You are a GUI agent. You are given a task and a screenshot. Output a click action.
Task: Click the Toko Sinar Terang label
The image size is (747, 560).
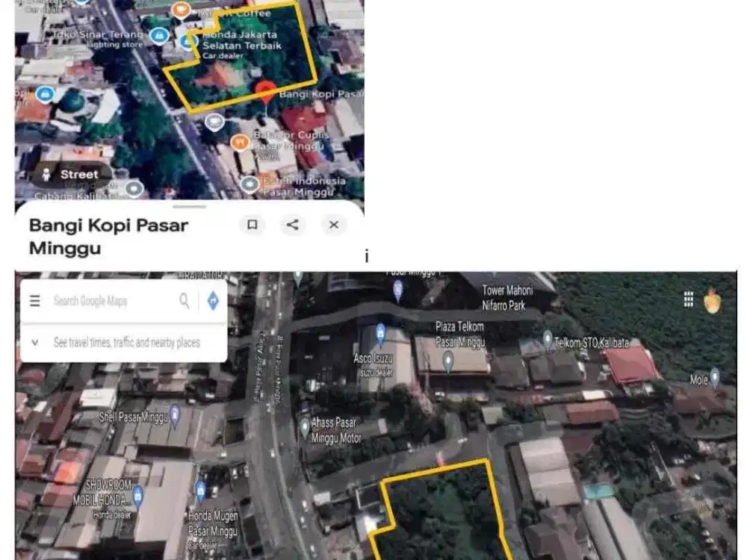[97, 35]
